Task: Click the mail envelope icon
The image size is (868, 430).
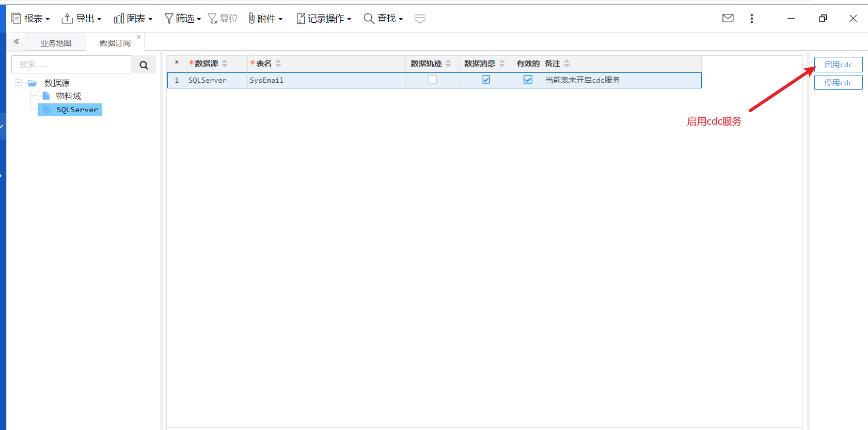Action: [728, 19]
